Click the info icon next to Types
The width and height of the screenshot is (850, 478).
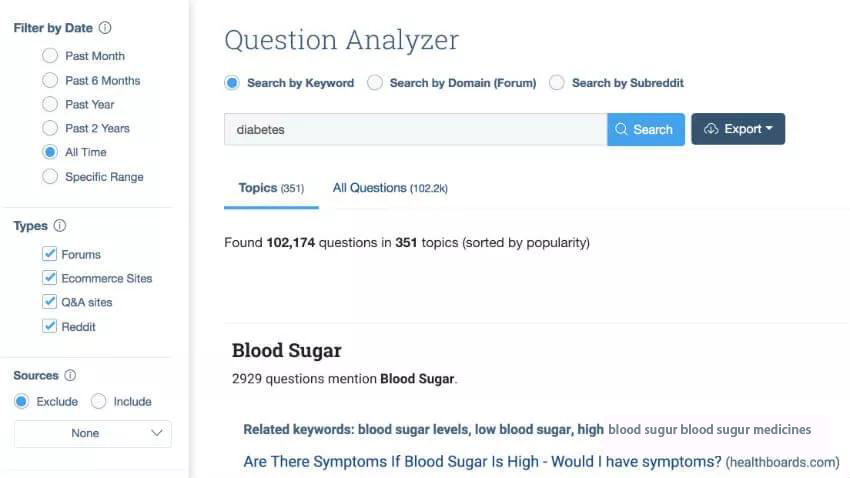tap(60, 226)
